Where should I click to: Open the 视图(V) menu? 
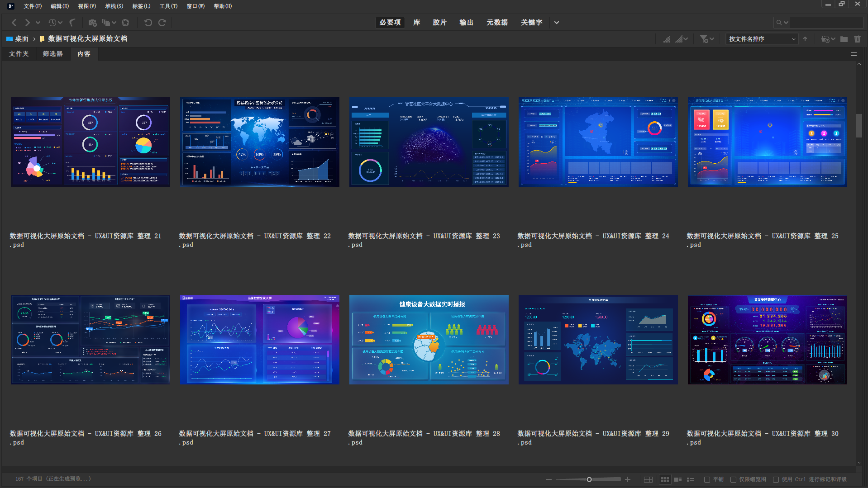[87, 6]
